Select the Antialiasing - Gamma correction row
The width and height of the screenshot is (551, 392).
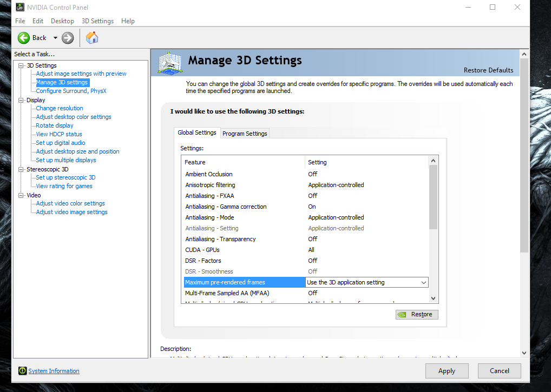point(306,207)
